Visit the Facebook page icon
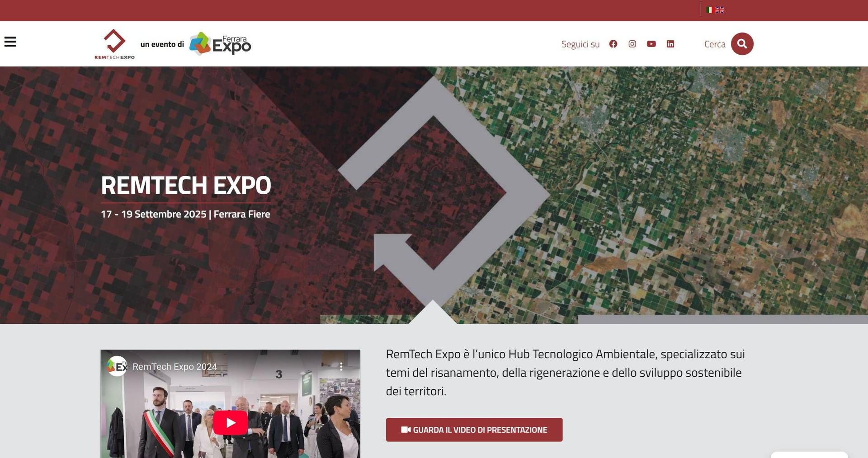Image resolution: width=868 pixels, height=458 pixels. 613,44
